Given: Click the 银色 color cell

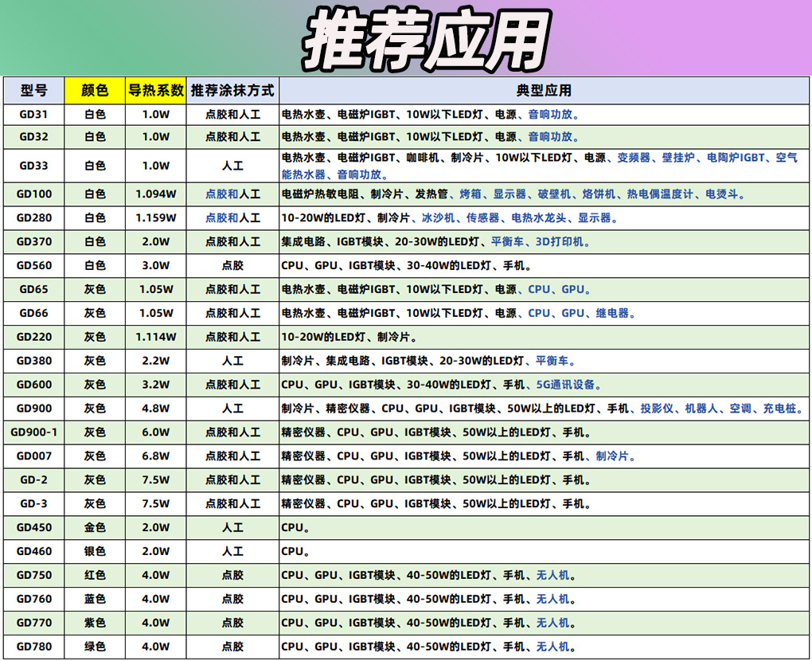Looking at the screenshot, I should [x=95, y=552].
